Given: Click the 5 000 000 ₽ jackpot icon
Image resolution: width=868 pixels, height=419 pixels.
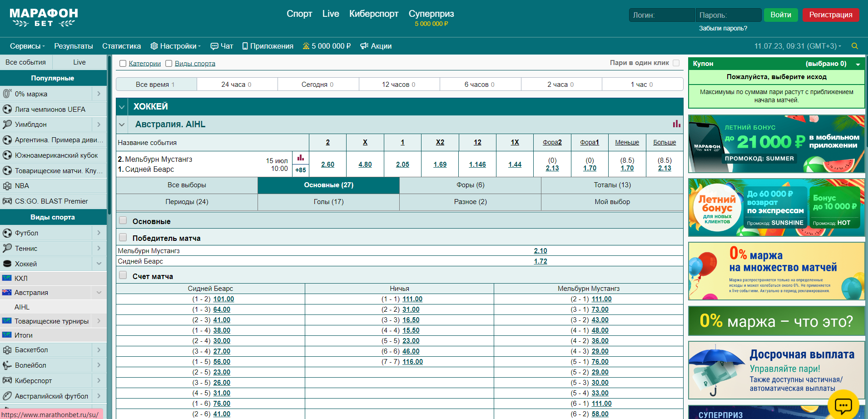Looking at the screenshot, I should (x=306, y=46).
